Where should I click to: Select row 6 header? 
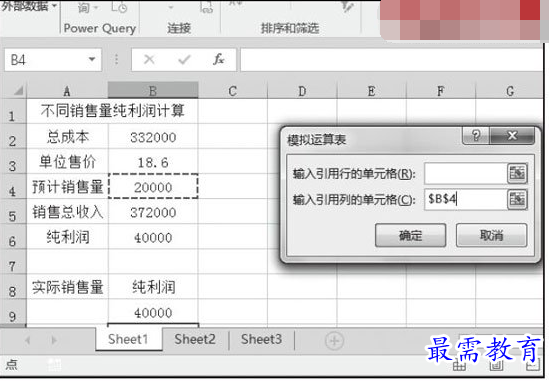(13, 237)
